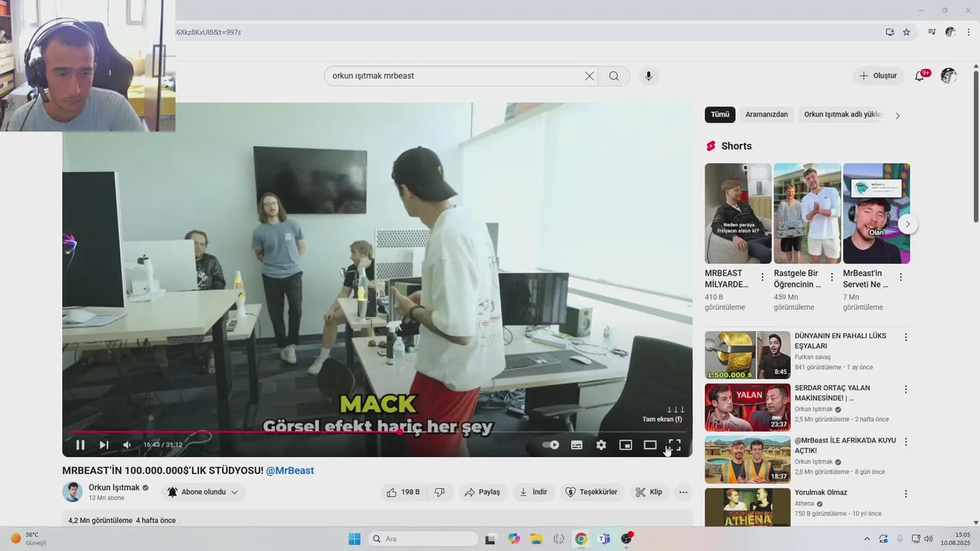Open the Rastgele Bir Öğrencinin short

pos(807,214)
